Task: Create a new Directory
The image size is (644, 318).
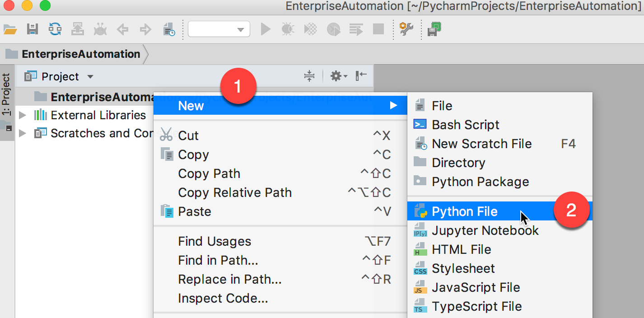Action: click(499, 163)
